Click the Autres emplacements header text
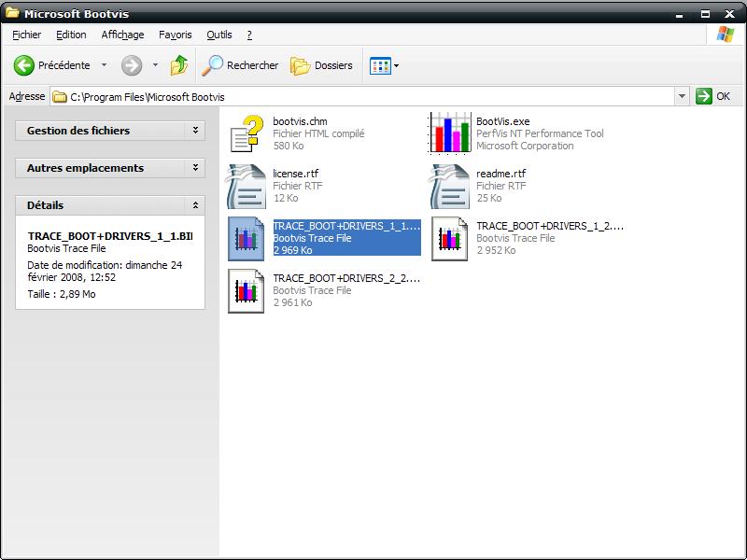 click(x=85, y=168)
